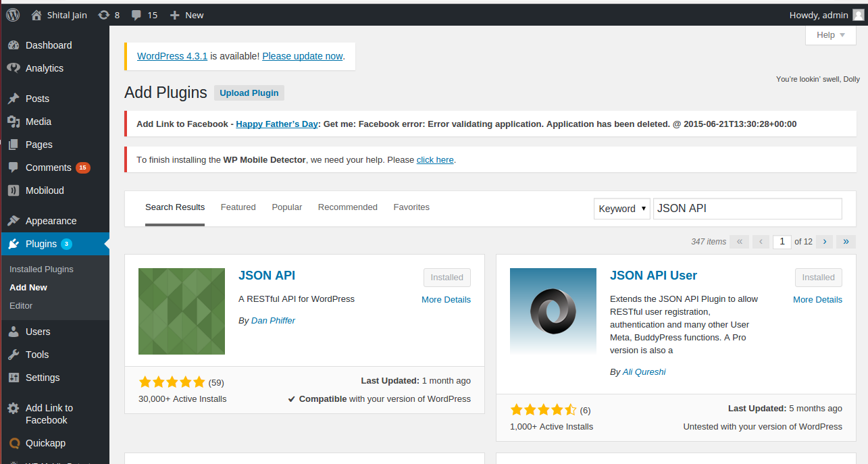Open the Editor submenu item
Screen dimensions: 868x464
[21, 305]
